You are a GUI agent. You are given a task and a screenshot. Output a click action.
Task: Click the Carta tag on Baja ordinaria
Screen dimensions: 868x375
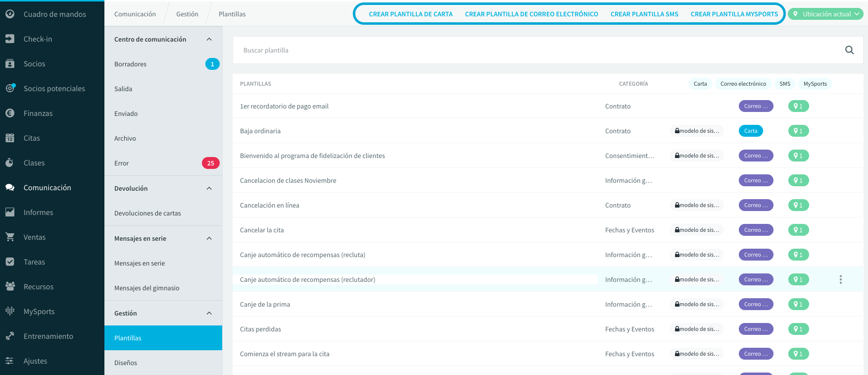(751, 131)
